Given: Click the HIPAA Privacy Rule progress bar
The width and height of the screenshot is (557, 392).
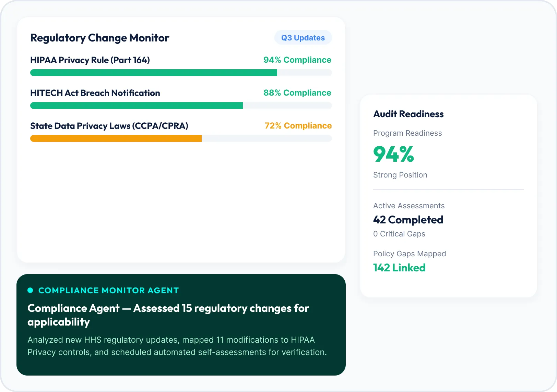Looking at the screenshot, I should tap(181, 73).
